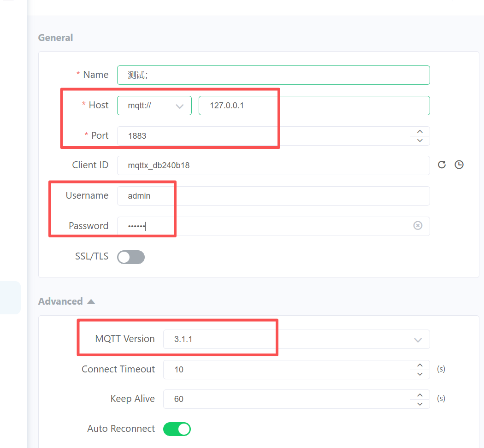Increase Keep Alive with up arrow
This screenshot has height=448, width=484.
point(419,395)
